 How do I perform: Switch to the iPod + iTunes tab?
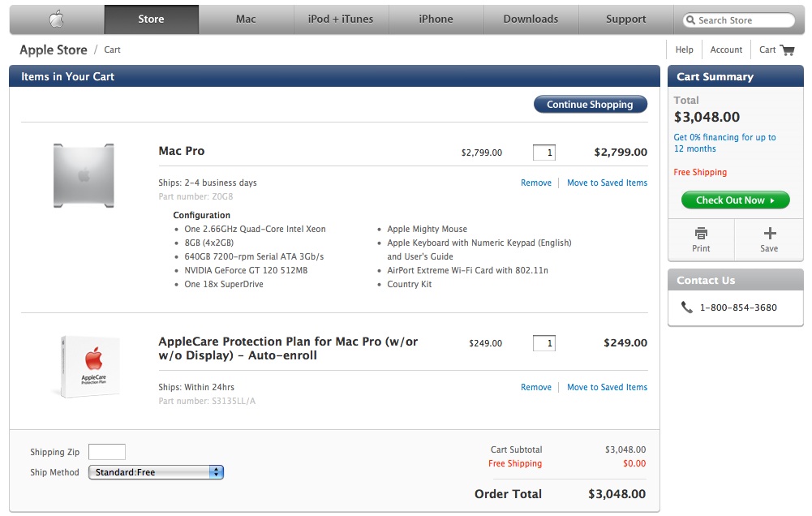[341, 19]
